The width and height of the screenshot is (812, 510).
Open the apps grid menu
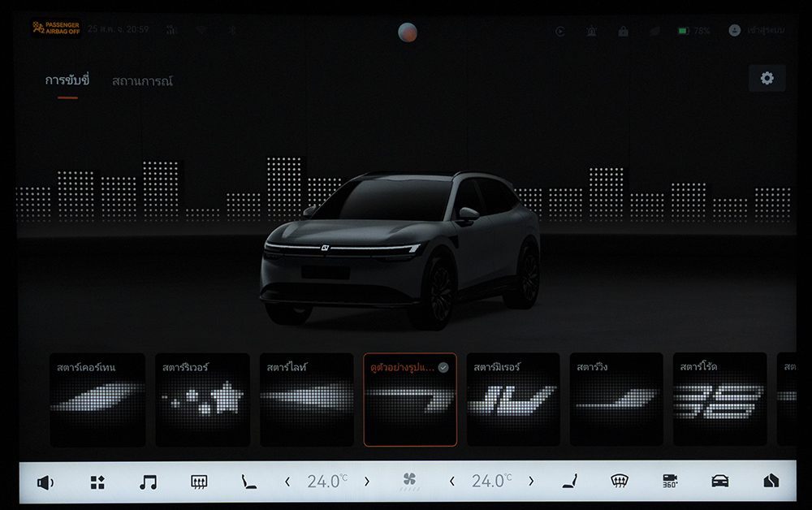[97, 482]
